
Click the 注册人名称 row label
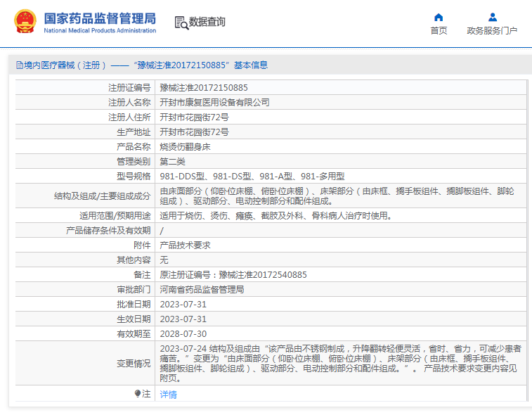pyautogui.click(x=129, y=103)
